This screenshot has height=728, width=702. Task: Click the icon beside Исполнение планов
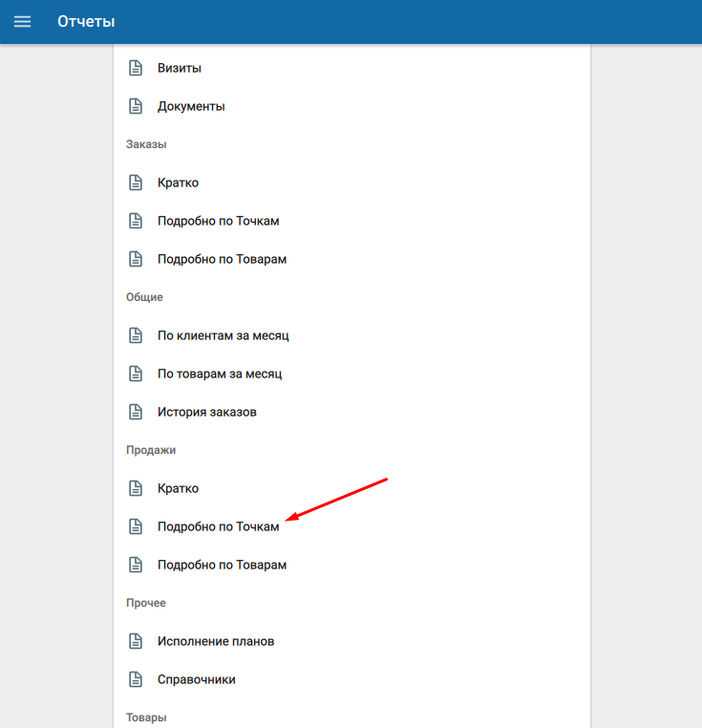pyautogui.click(x=136, y=641)
